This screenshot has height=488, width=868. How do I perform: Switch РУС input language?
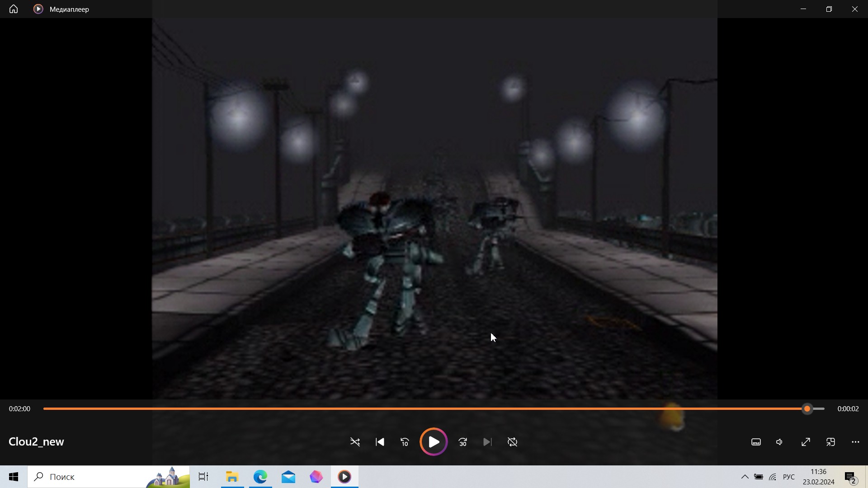[788, 477]
